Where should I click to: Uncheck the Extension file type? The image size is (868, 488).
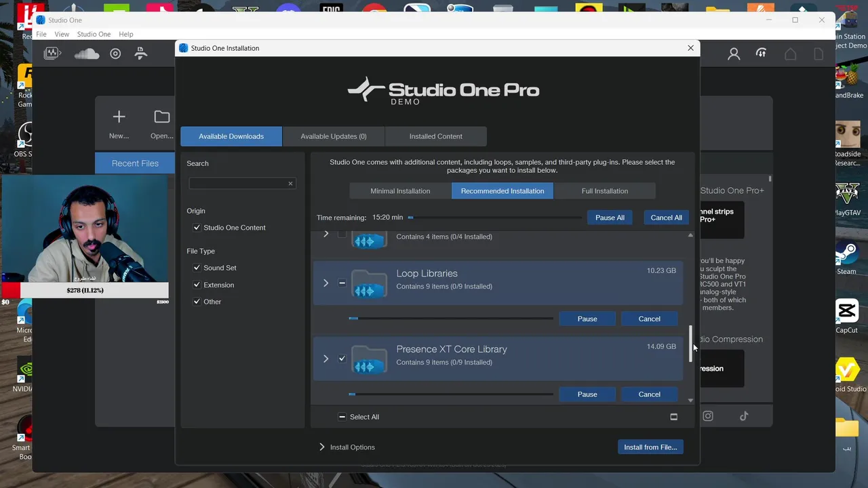197,285
